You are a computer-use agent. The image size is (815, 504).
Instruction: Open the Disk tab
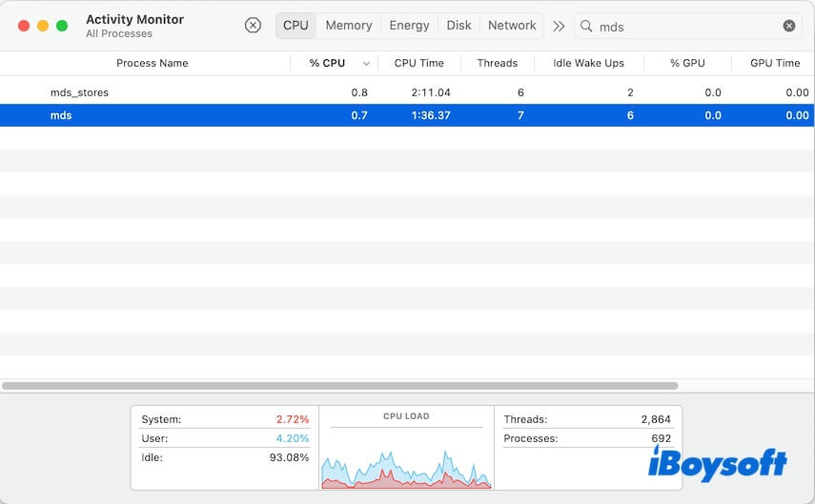coord(458,26)
